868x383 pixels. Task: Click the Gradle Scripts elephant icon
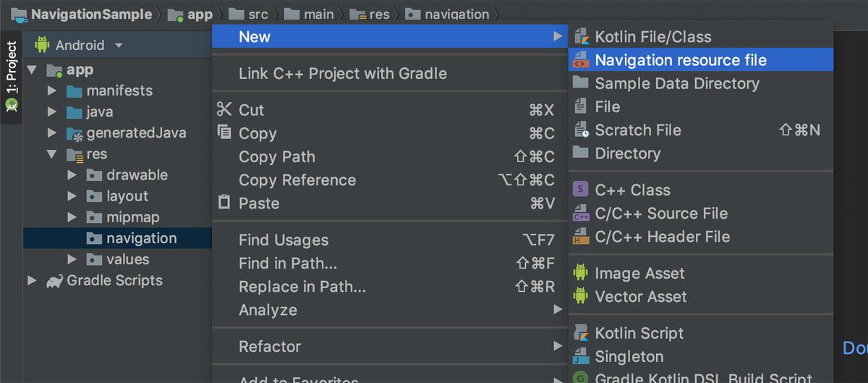pyautogui.click(x=54, y=281)
